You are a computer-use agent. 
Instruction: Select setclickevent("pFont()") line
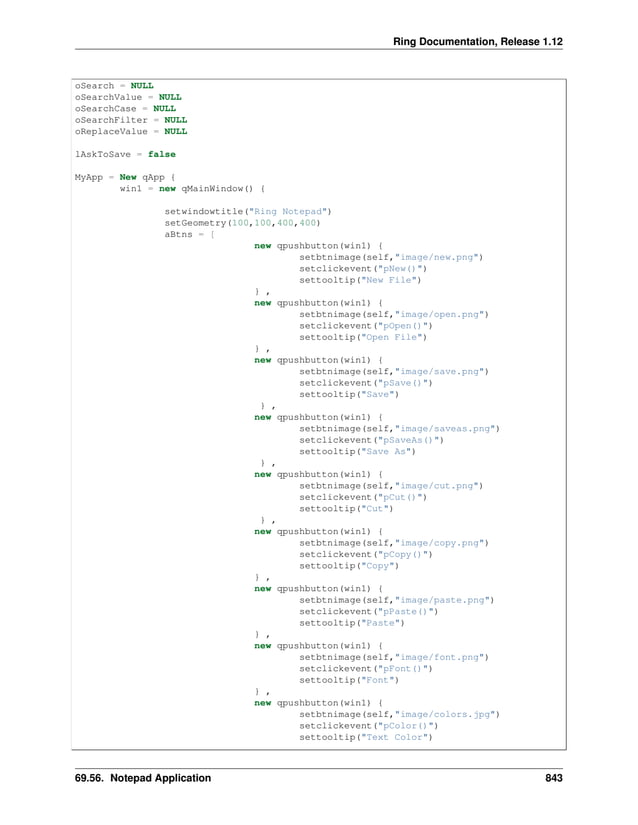pos(366,668)
